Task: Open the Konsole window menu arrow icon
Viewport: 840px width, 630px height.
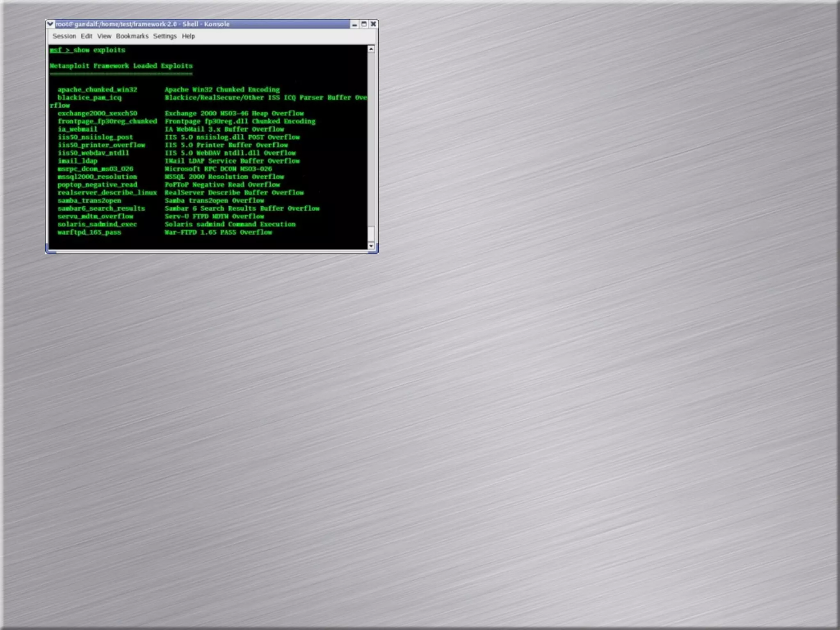Action: (x=50, y=24)
